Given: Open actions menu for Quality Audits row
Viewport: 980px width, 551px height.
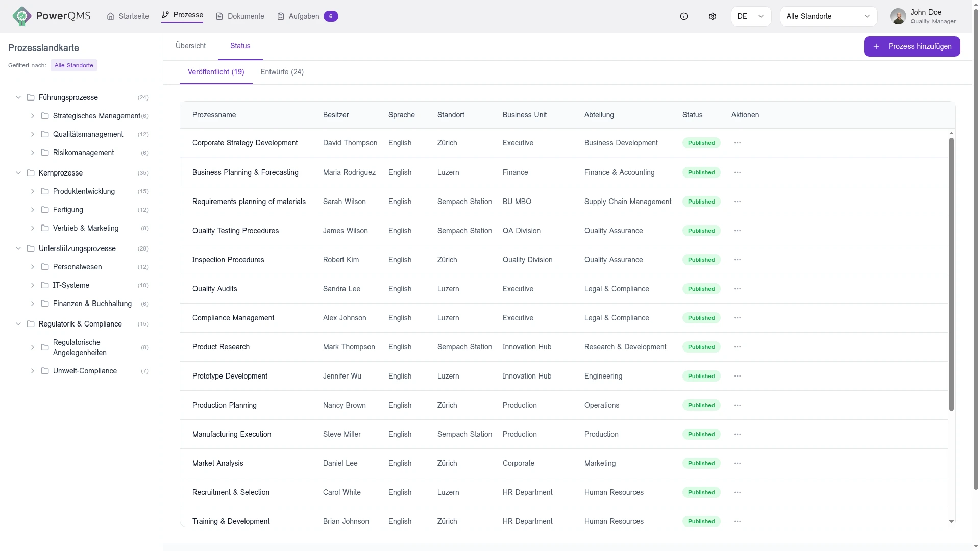Looking at the screenshot, I should click(738, 289).
